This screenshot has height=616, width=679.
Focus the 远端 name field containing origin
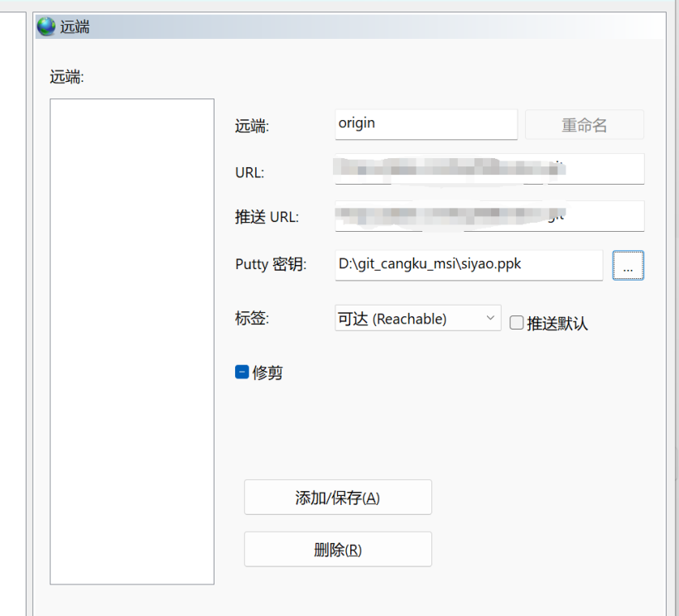click(x=426, y=124)
